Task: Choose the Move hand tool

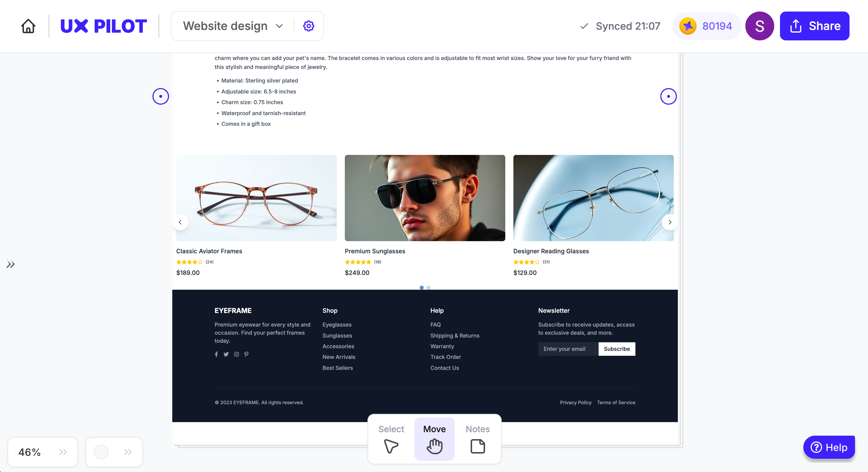Action: (x=434, y=439)
